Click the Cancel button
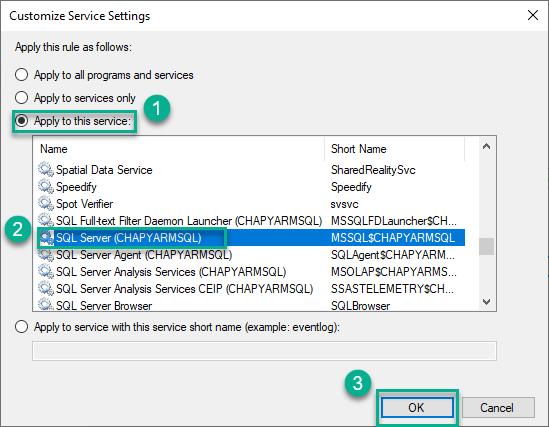Viewport: 549px width, 427px height. point(498,408)
